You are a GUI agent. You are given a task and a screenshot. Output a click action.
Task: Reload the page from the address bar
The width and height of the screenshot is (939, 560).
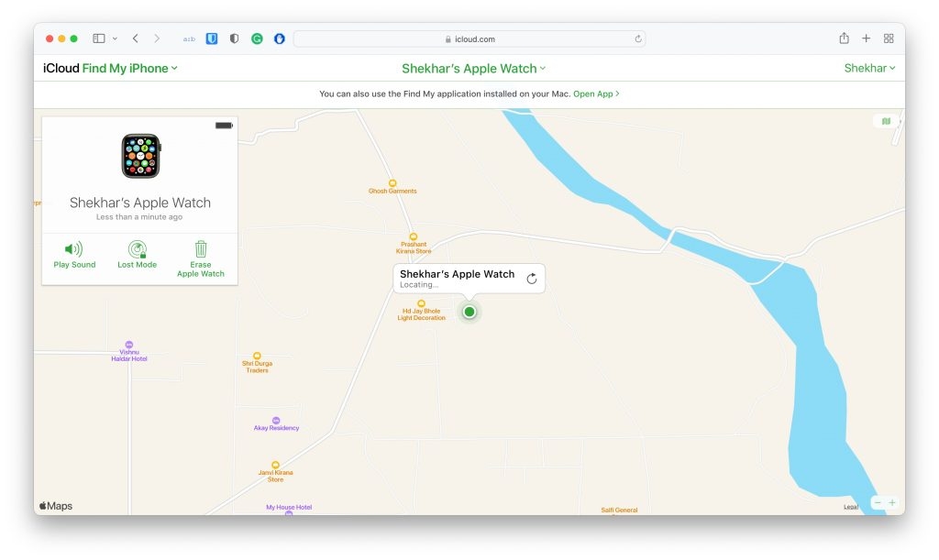click(x=638, y=38)
